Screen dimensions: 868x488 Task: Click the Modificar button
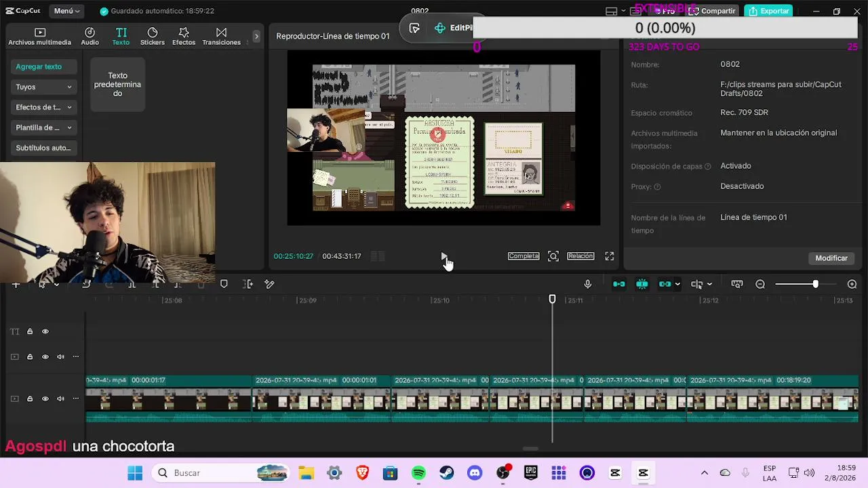coord(831,258)
